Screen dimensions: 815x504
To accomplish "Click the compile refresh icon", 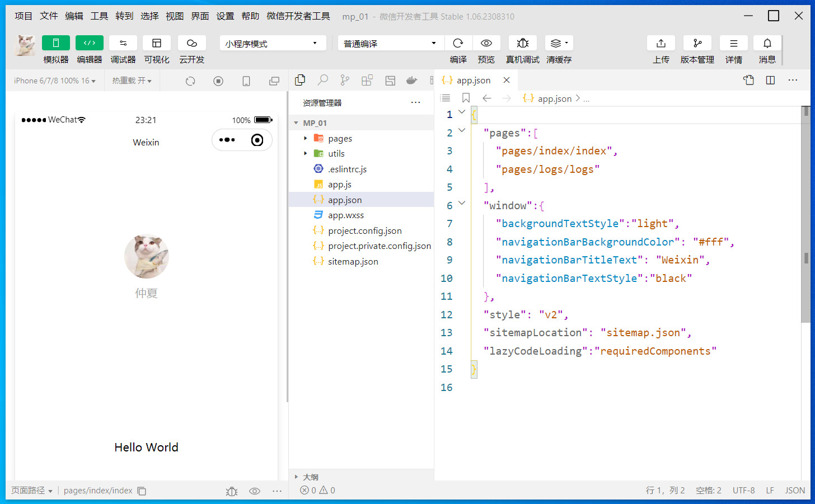I will pyautogui.click(x=458, y=43).
